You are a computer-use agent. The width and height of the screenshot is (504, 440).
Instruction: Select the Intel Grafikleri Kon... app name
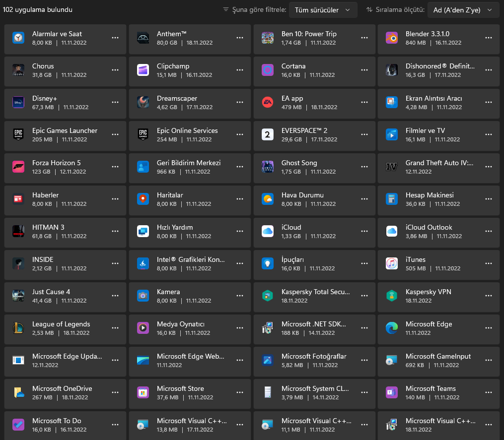[x=191, y=259]
